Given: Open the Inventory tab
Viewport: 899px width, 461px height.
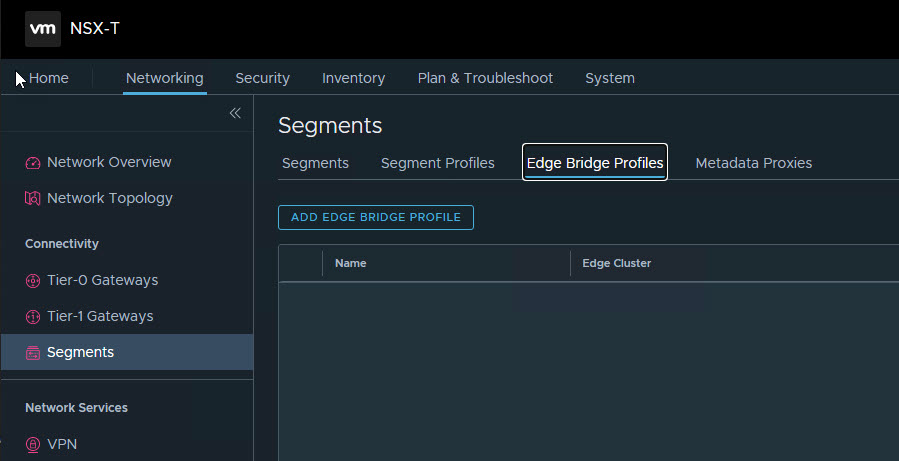Looking at the screenshot, I should (353, 78).
